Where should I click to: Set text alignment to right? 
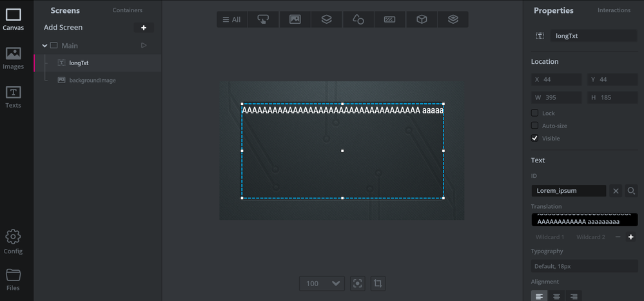574,296
